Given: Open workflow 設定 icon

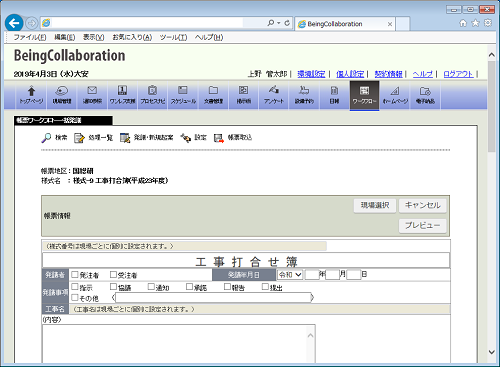Looking at the screenshot, I should tap(185, 138).
